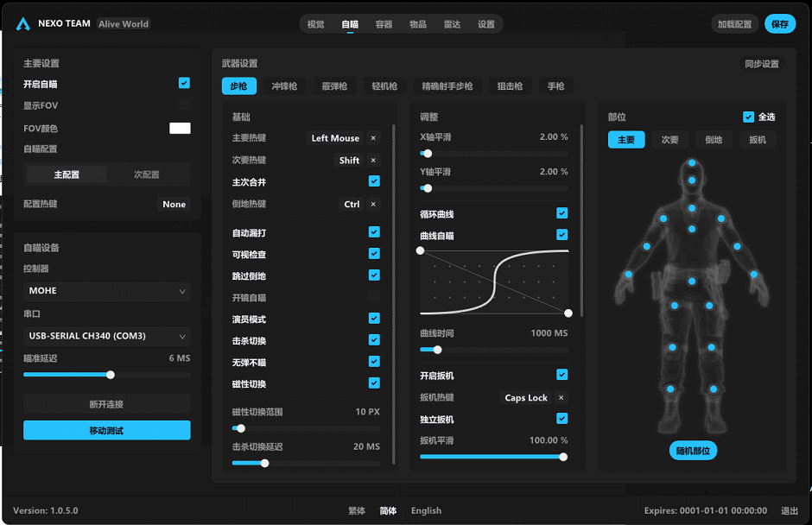Screen dimensions: 812x525
Task: Open the 控制器 MOHE dropdown
Action: pos(107,292)
